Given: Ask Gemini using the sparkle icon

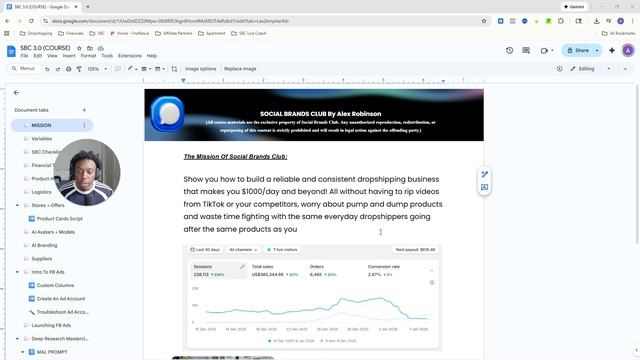Looking at the screenshot, I should click(612, 51).
